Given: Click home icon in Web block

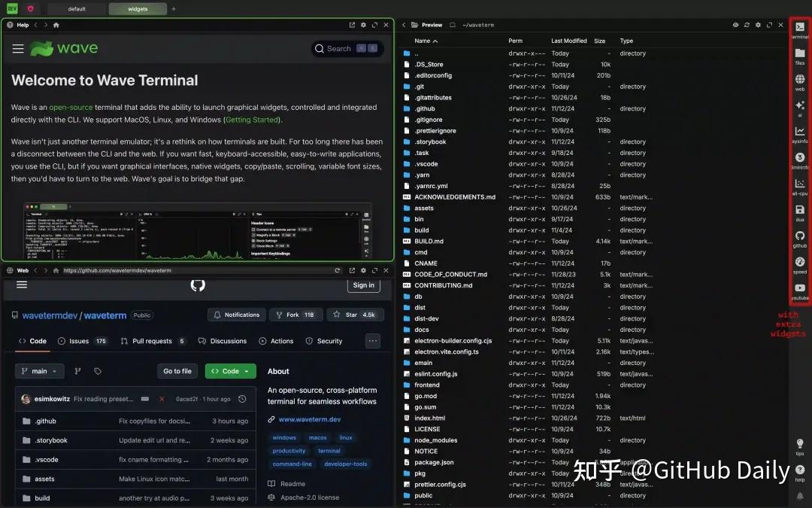Looking at the screenshot, I should [56, 271].
